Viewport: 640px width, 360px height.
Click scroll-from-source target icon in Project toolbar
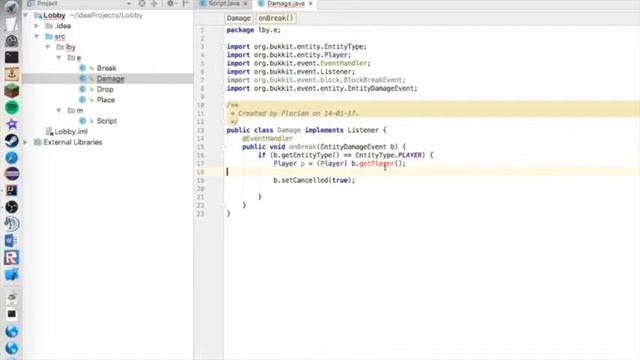tap(142, 3)
